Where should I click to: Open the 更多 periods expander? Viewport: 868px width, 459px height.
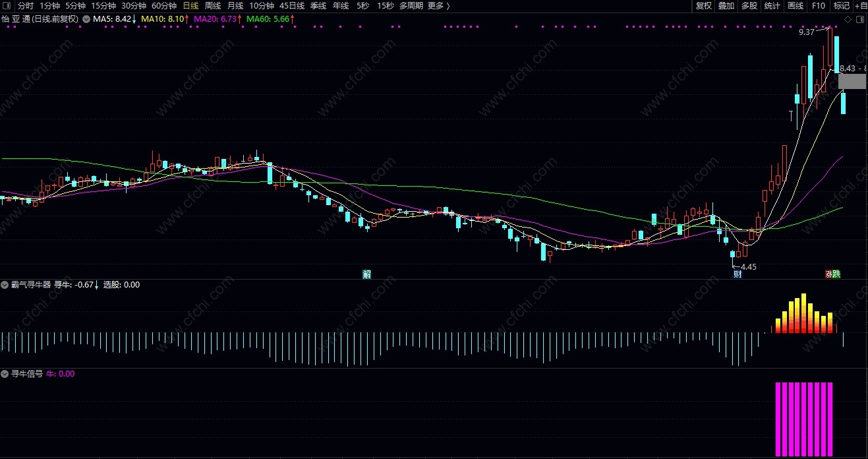coord(438,6)
